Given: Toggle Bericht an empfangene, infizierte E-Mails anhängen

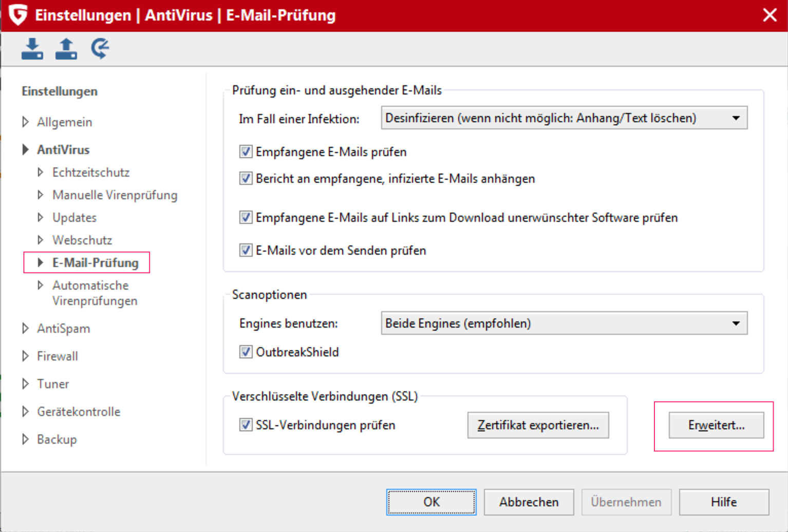Looking at the screenshot, I should 246,178.
